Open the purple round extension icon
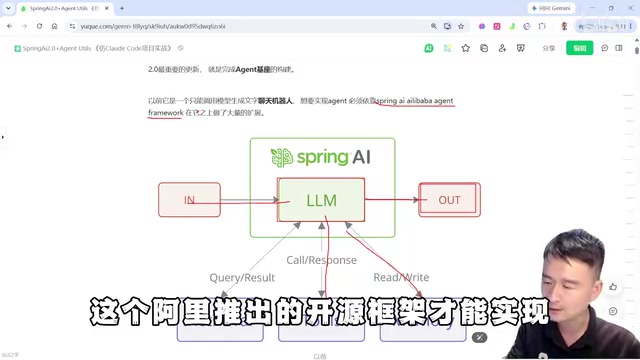 click(x=482, y=26)
